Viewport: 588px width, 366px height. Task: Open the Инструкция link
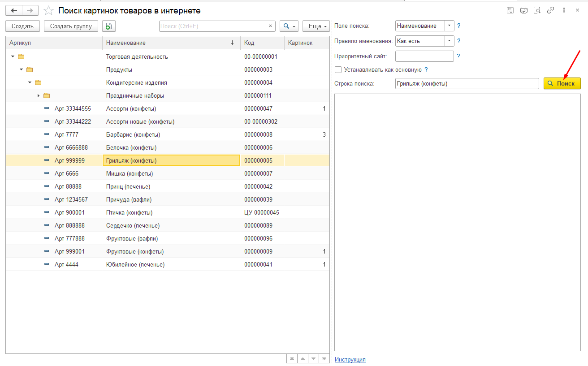350,359
